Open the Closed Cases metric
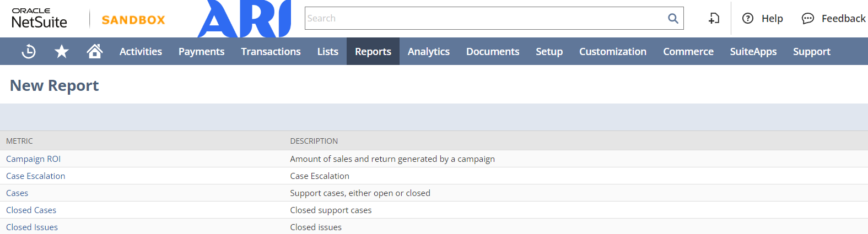Screen dimensions: 868x234 tap(31, 210)
